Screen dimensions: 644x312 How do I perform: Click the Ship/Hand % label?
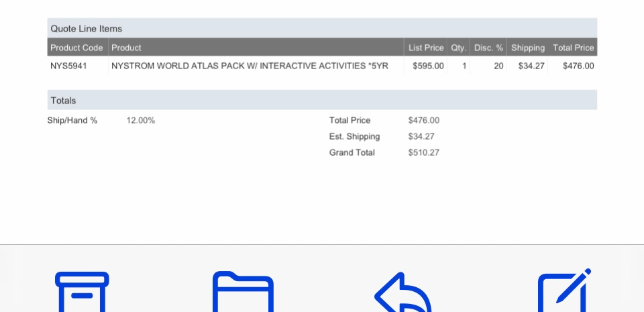(x=72, y=121)
